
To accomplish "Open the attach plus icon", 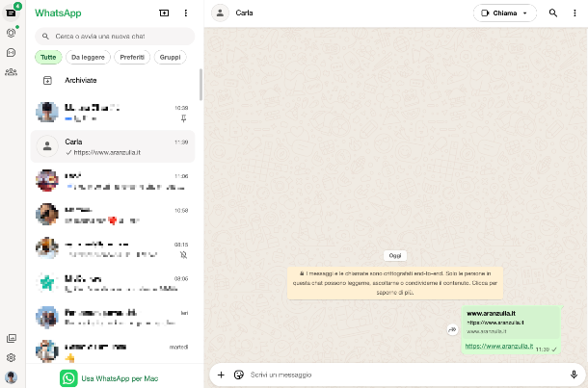I will coord(221,375).
